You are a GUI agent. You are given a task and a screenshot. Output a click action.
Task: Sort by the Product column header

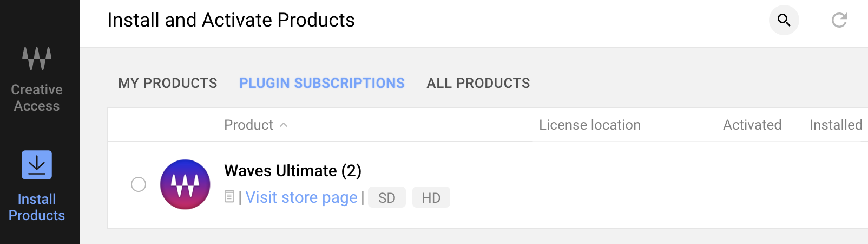tap(249, 125)
